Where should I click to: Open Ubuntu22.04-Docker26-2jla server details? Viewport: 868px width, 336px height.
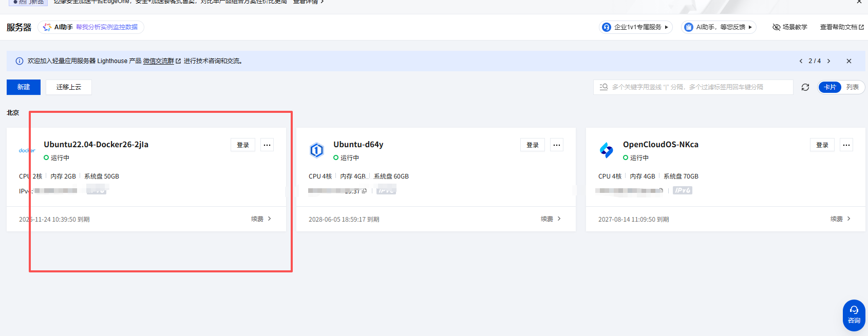[96, 145]
